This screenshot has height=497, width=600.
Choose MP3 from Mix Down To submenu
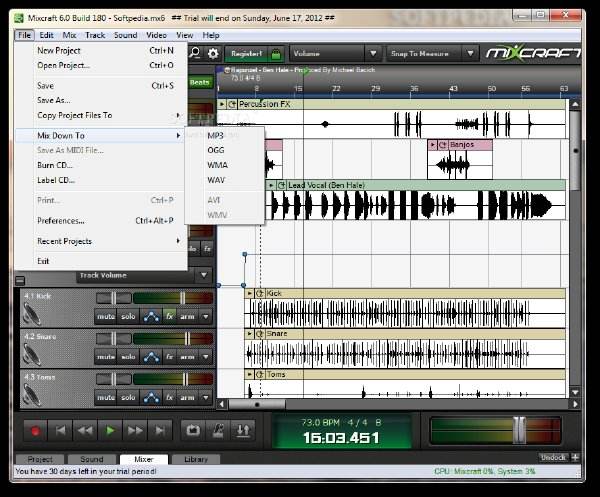coord(215,135)
